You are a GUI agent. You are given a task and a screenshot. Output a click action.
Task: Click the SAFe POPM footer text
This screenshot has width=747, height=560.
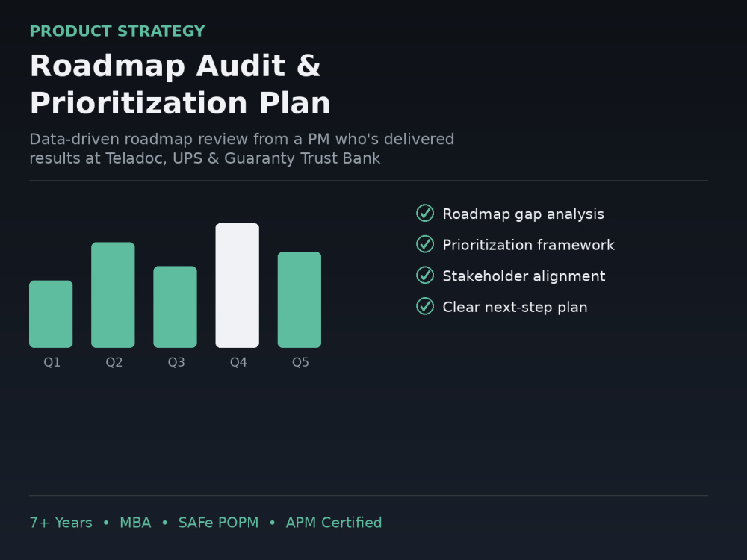pos(218,523)
